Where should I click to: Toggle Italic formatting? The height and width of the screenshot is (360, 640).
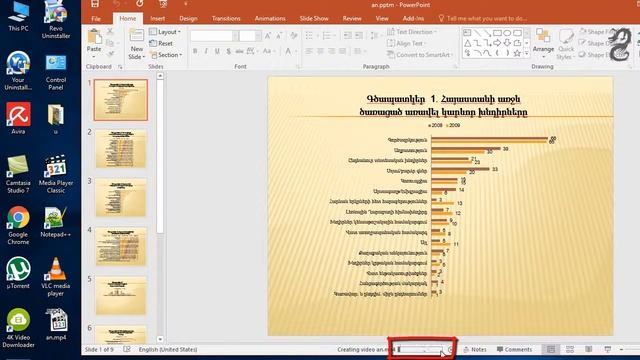point(206,51)
